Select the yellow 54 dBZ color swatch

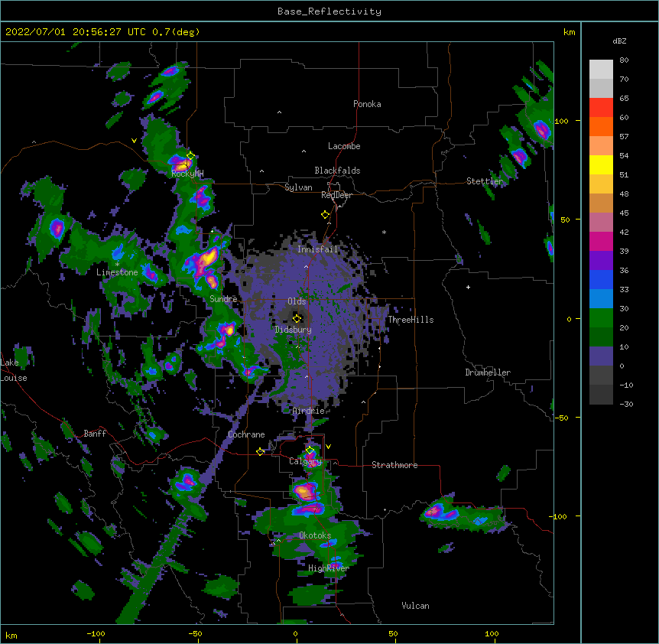tap(601, 164)
